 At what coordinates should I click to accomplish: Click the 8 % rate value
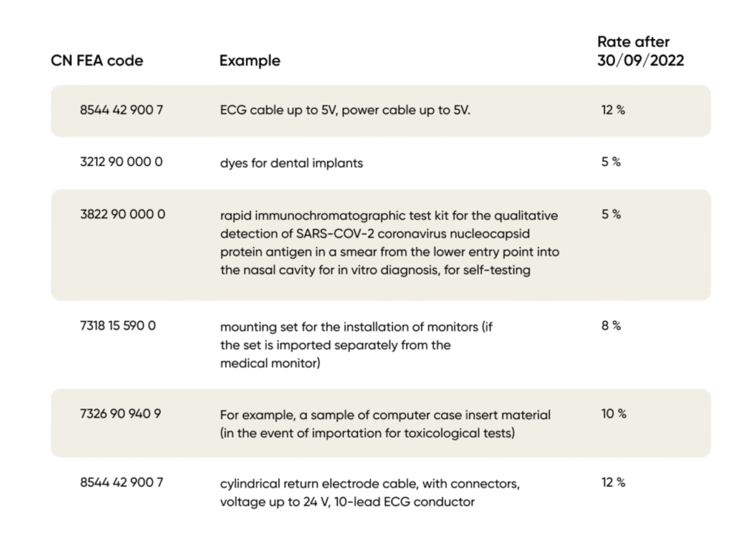pos(611,325)
